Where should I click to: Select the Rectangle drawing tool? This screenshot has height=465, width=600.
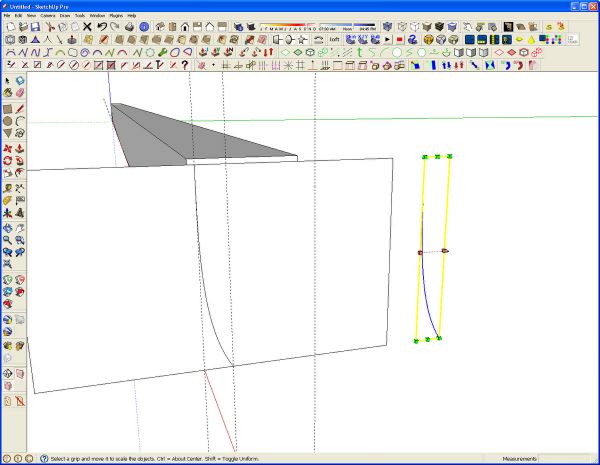point(7,109)
